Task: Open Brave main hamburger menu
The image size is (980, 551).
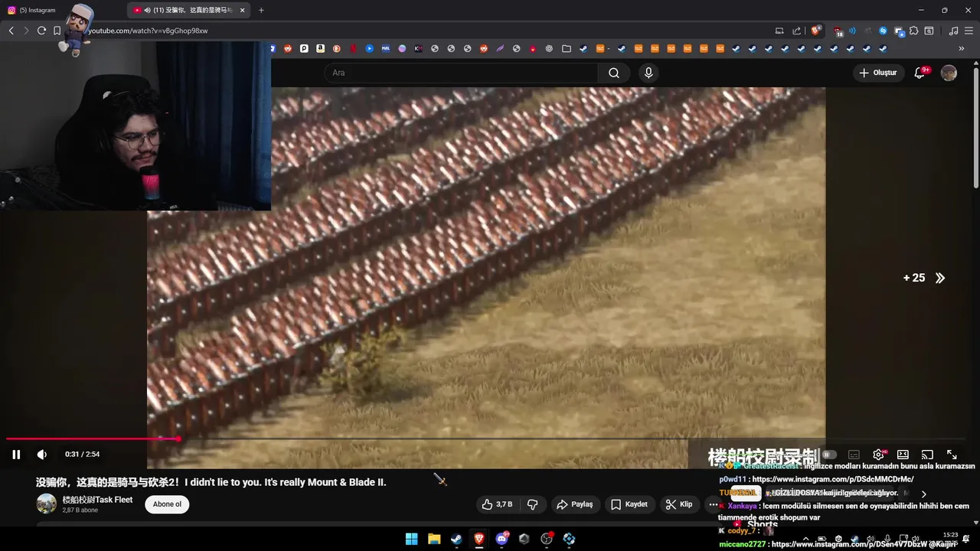Action: [969, 31]
